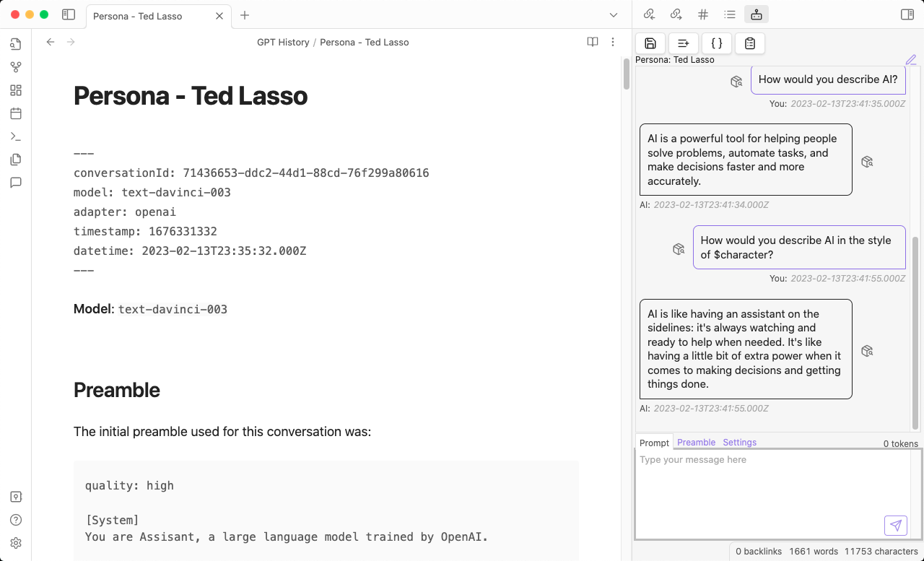This screenshot has height=561, width=924.
Task: Click the '11753 characters' status bar entry
Action: pyautogui.click(x=881, y=552)
